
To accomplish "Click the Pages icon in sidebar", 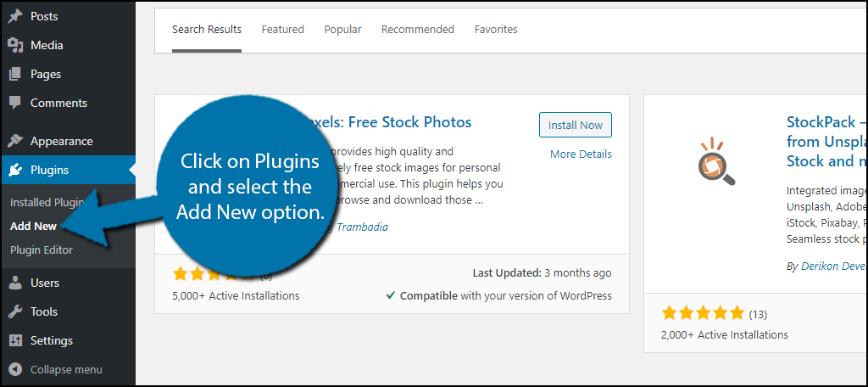I will point(15,74).
